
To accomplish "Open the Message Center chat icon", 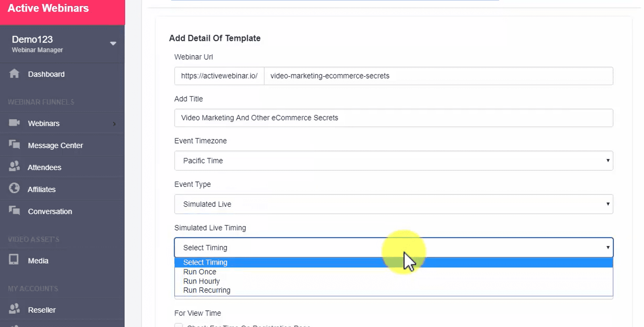I will [x=14, y=144].
